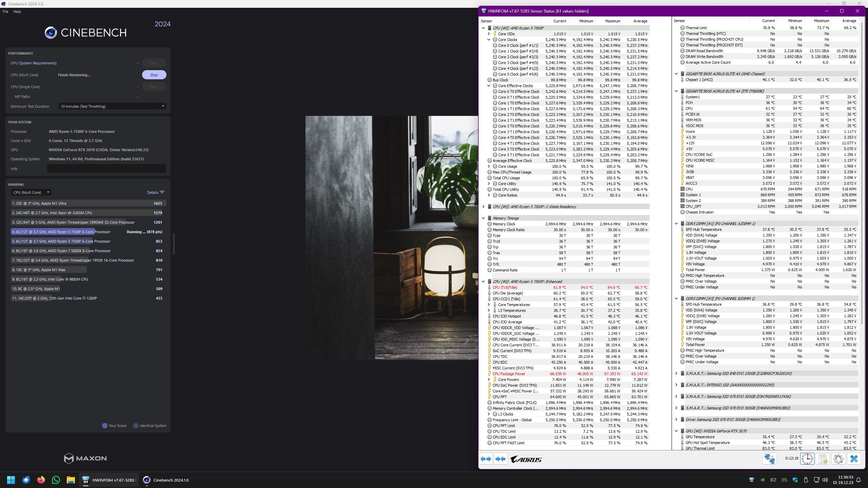Open HWiNFO remote network monitoring icon
This screenshot has height=488, width=868.
pyautogui.click(x=769, y=459)
